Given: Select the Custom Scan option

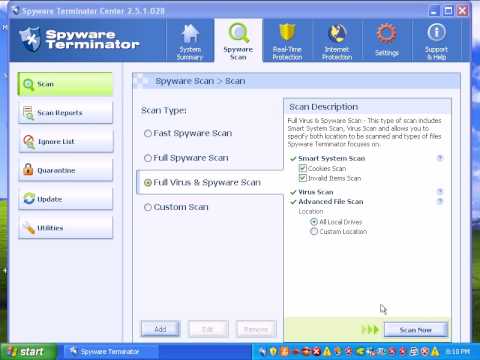Looking at the screenshot, I should point(176,207).
